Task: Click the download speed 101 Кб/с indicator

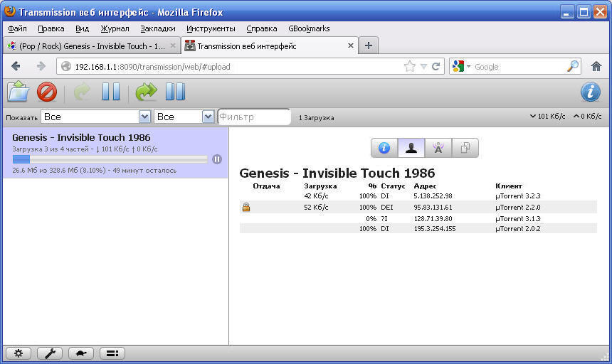Action: (x=547, y=116)
